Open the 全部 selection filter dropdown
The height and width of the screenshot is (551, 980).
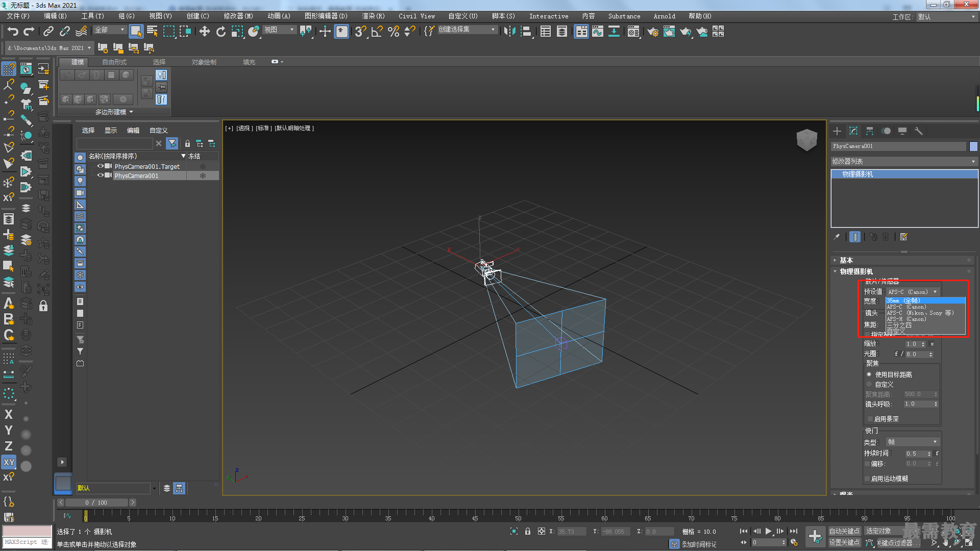[x=110, y=30]
